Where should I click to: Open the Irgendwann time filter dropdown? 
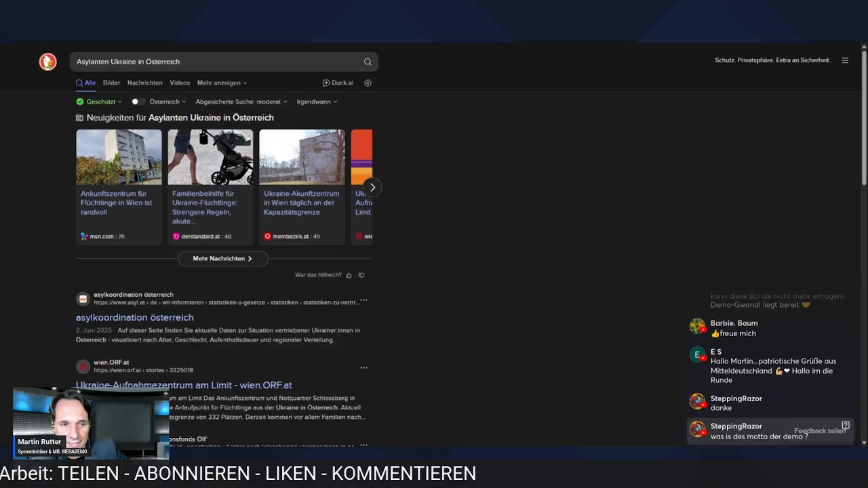click(x=317, y=102)
